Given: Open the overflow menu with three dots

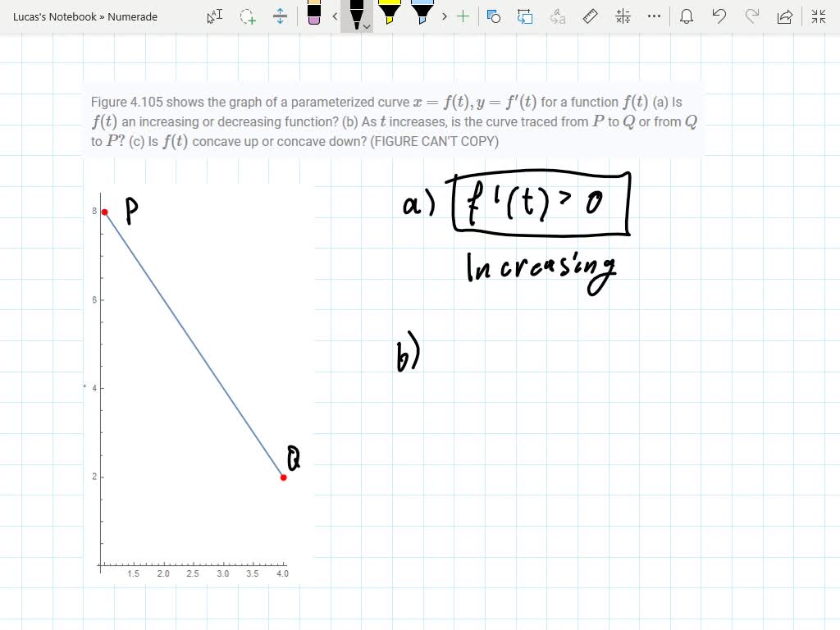Looking at the screenshot, I should coord(652,16).
